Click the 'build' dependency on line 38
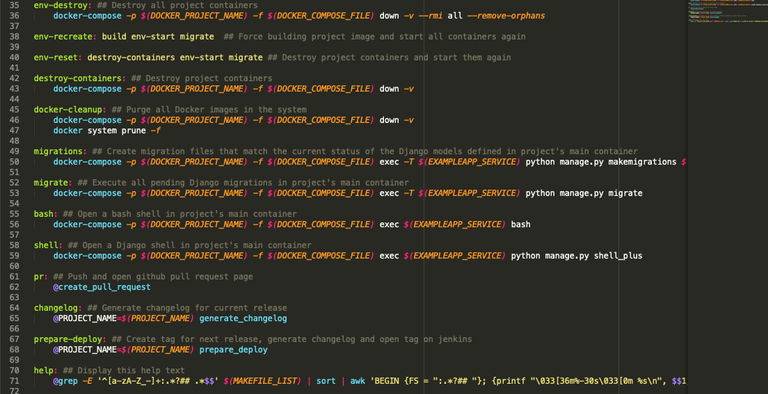Screen dimensions: 768x394 [114, 37]
